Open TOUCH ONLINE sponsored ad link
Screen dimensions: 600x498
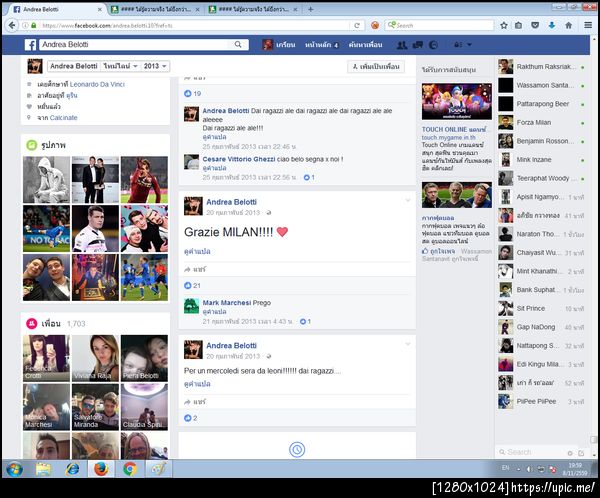454,129
